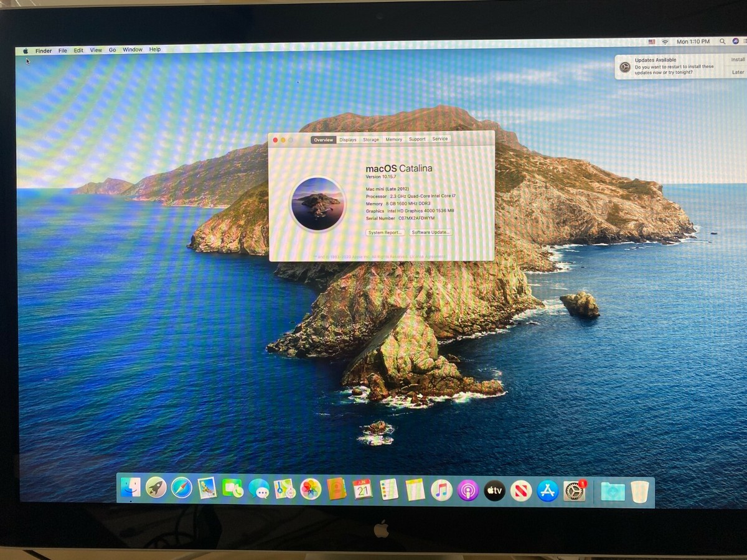747x560 pixels.
Task: Click the Mon 1:10 PM clock
Action: [693, 41]
